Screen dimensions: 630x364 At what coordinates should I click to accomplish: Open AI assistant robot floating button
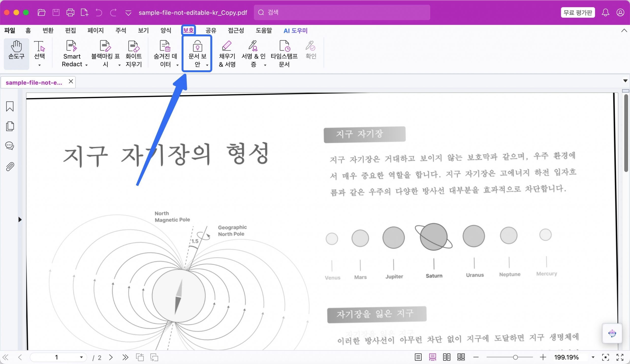[x=612, y=333]
